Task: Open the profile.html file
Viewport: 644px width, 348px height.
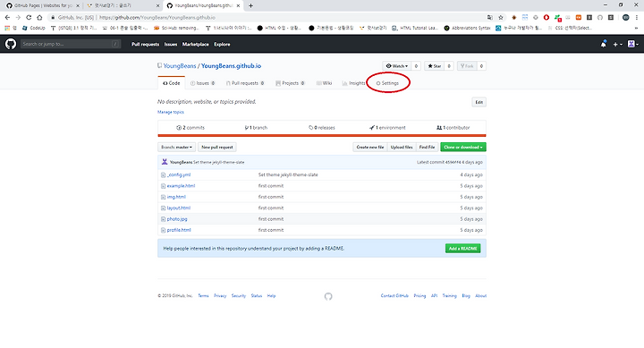Action: pyautogui.click(x=179, y=231)
